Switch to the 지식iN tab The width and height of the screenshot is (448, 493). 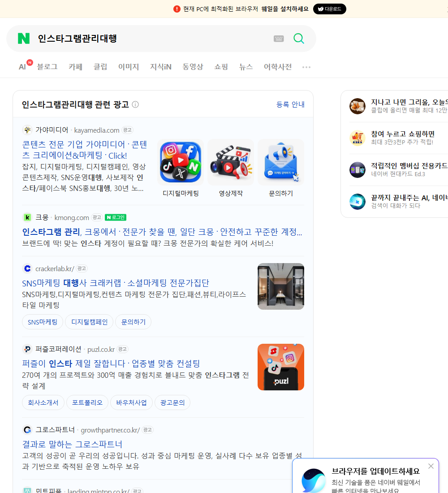pyautogui.click(x=161, y=67)
